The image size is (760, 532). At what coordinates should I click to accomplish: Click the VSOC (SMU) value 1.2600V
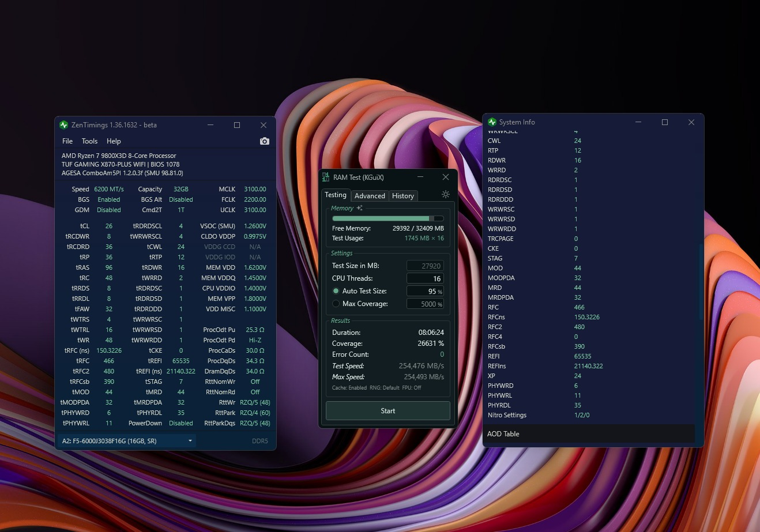tap(255, 226)
